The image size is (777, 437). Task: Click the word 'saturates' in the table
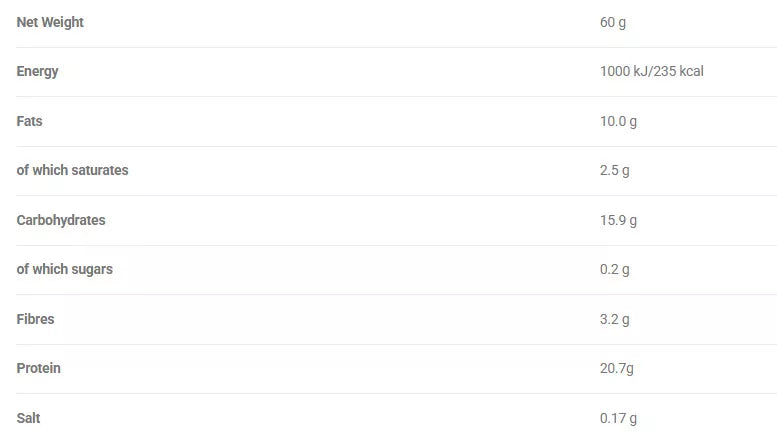coord(98,170)
